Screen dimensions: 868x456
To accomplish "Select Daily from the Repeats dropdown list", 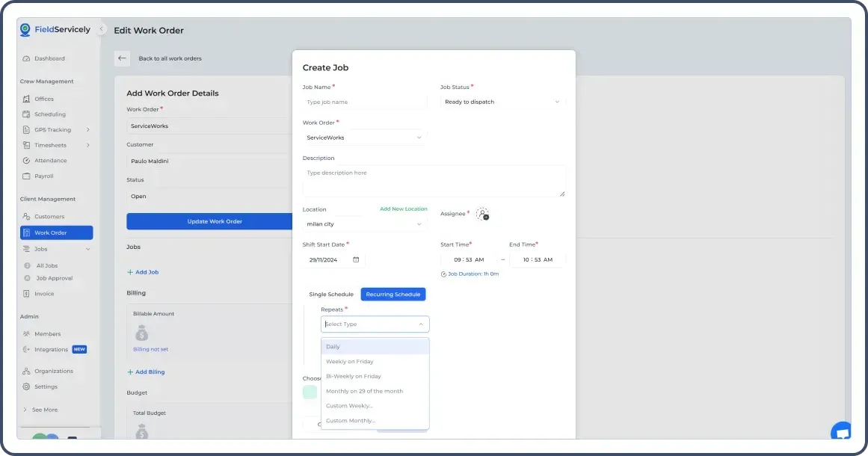I will click(x=333, y=346).
